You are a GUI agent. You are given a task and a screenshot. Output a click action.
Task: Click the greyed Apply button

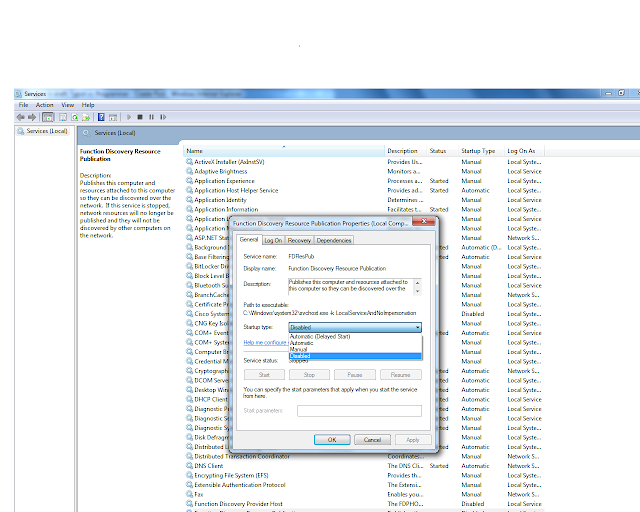413,440
